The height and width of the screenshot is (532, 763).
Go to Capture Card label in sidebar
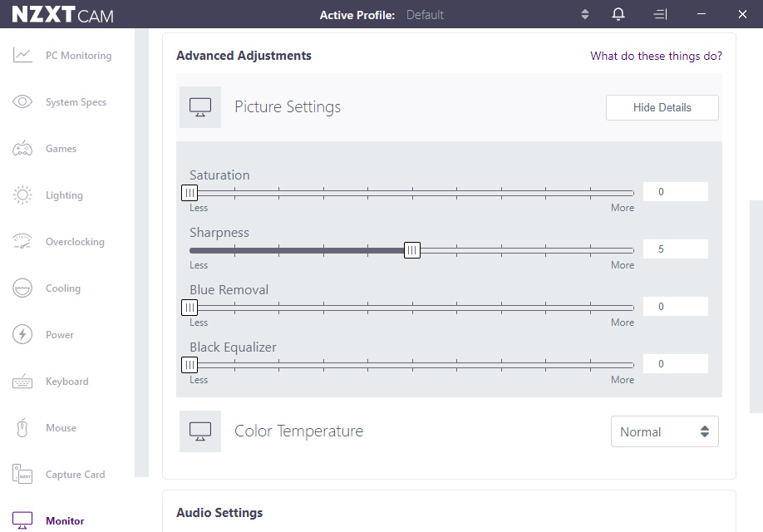click(x=75, y=475)
